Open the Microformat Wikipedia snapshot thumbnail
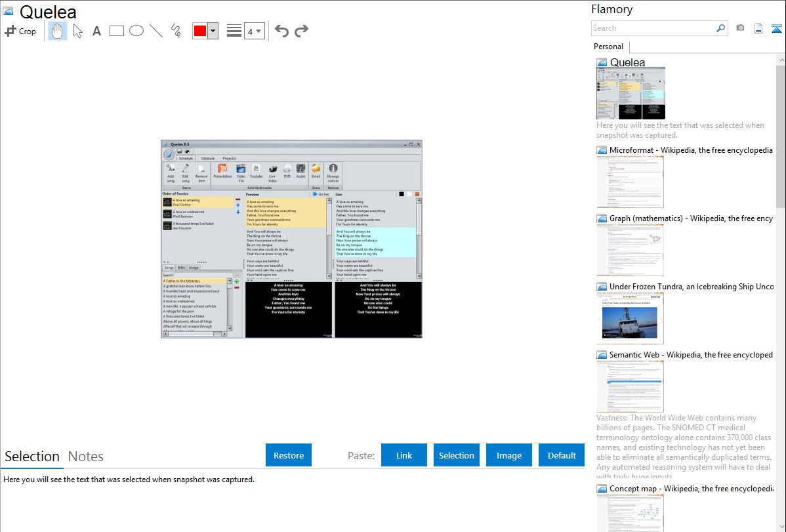The height and width of the screenshot is (532, 786). 630,182
